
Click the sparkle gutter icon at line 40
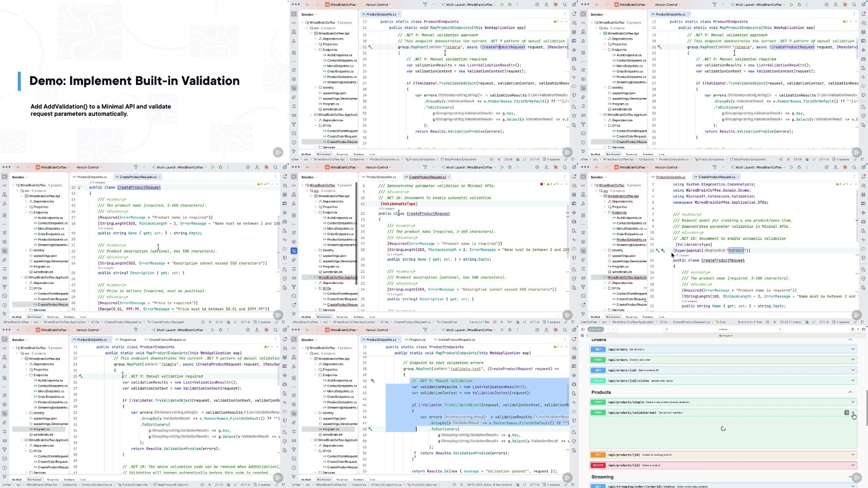(x=373, y=381)
